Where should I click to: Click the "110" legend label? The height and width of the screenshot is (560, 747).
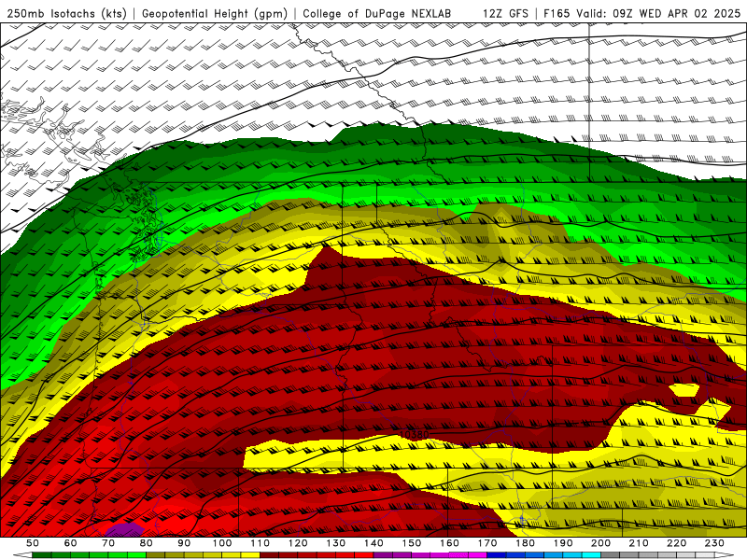(x=261, y=543)
